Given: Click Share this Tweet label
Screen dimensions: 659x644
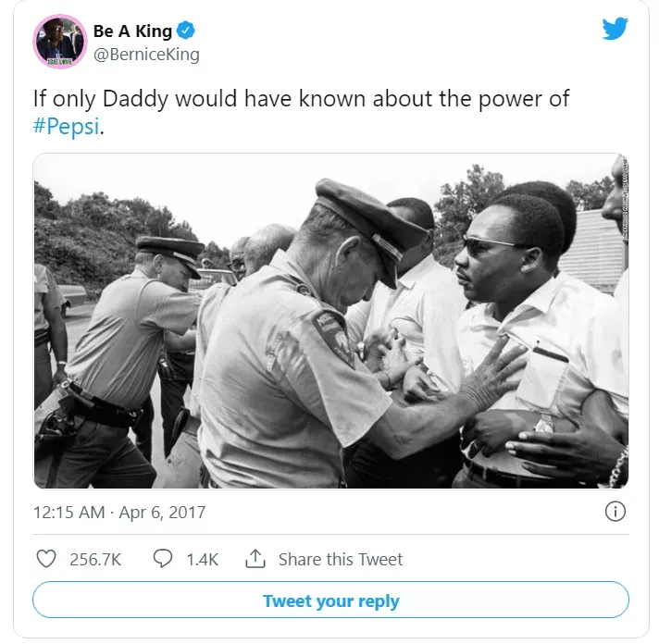Looking at the screenshot, I should coord(341,560).
